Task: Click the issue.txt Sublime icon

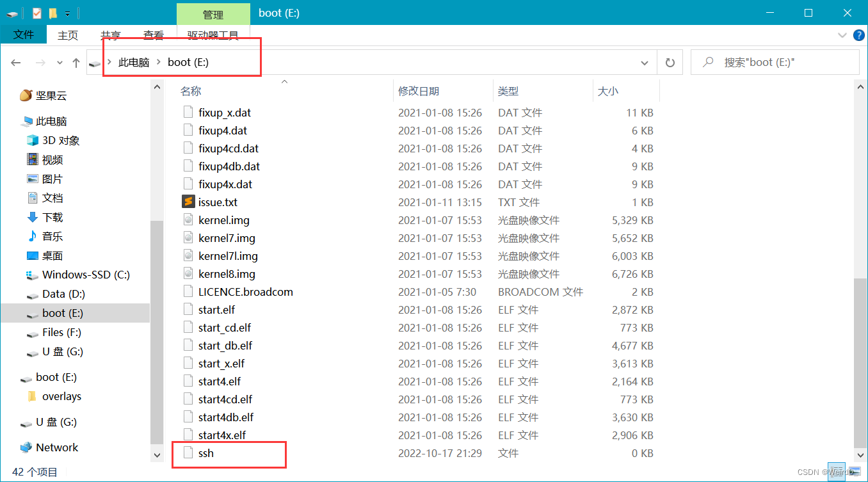Action: [188, 202]
